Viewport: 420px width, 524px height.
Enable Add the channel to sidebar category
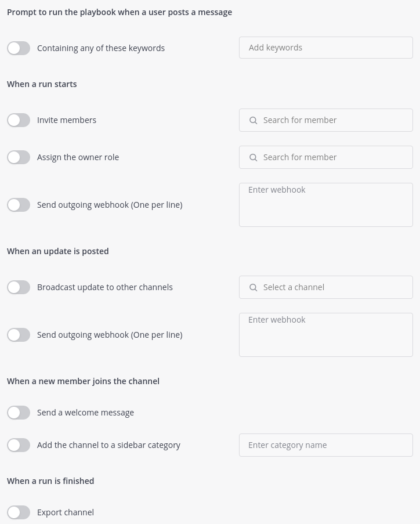[19, 445]
